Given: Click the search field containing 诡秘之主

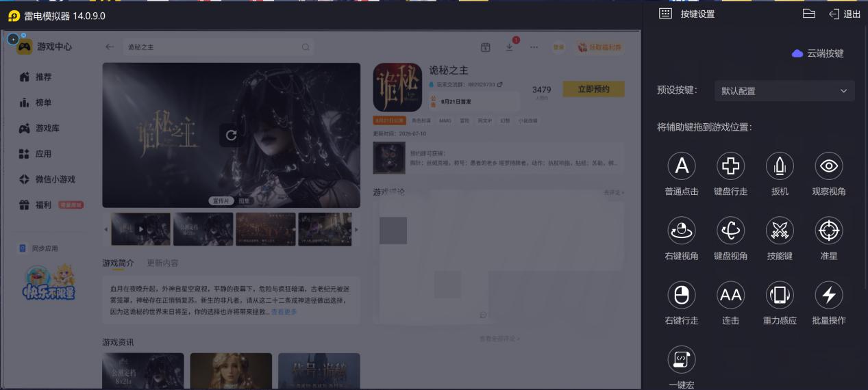Looking at the screenshot, I should (x=218, y=47).
